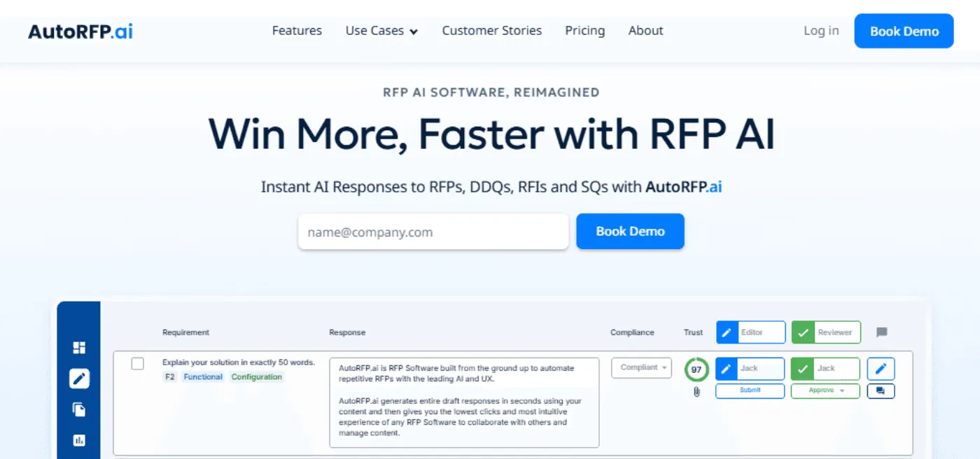Click the Response column header

pyautogui.click(x=347, y=332)
